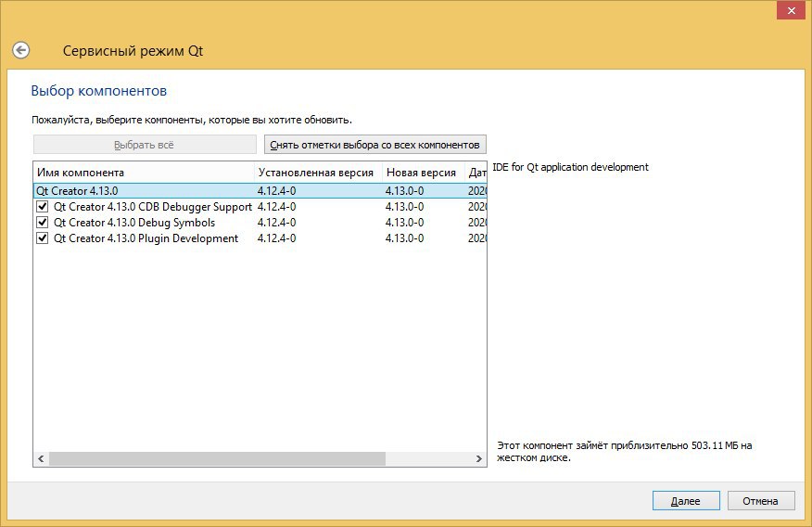
Task: Close the Qt maintenance window
Action: point(791,10)
